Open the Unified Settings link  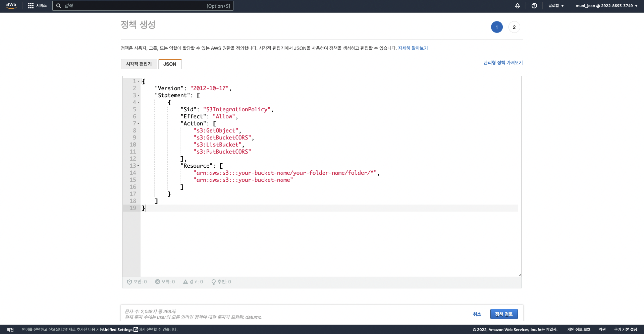click(x=118, y=330)
